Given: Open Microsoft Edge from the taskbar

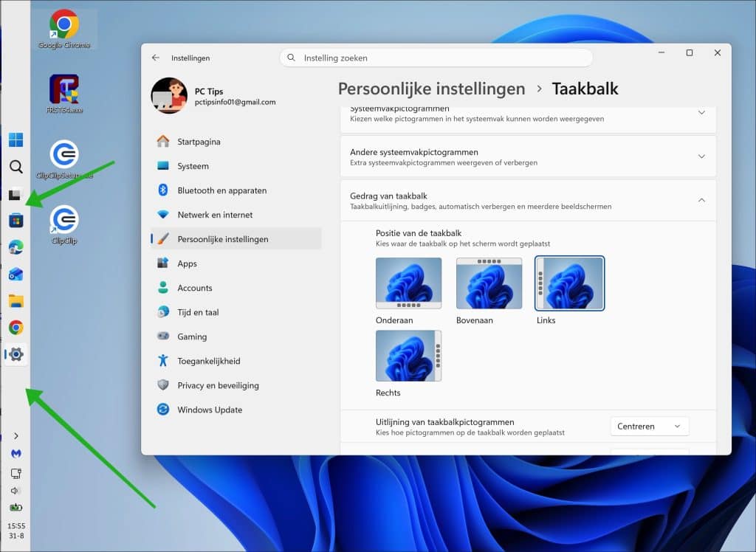Looking at the screenshot, I should coord(16,247).
